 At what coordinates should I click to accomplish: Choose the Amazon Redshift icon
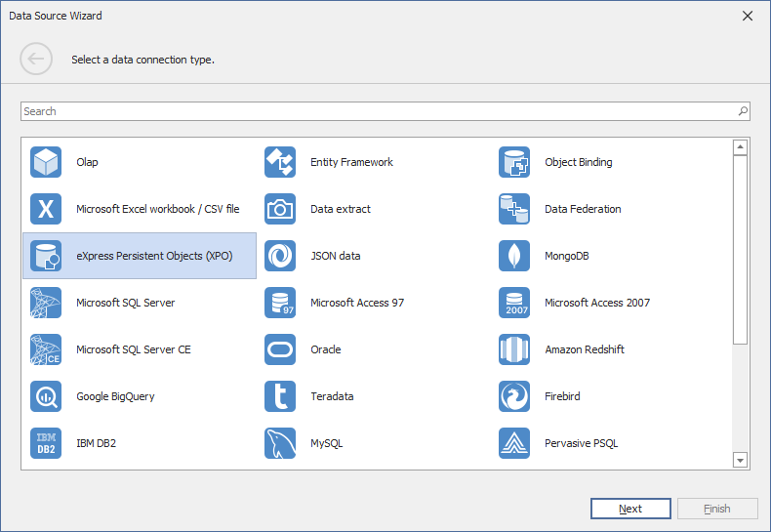coord(514,349)
